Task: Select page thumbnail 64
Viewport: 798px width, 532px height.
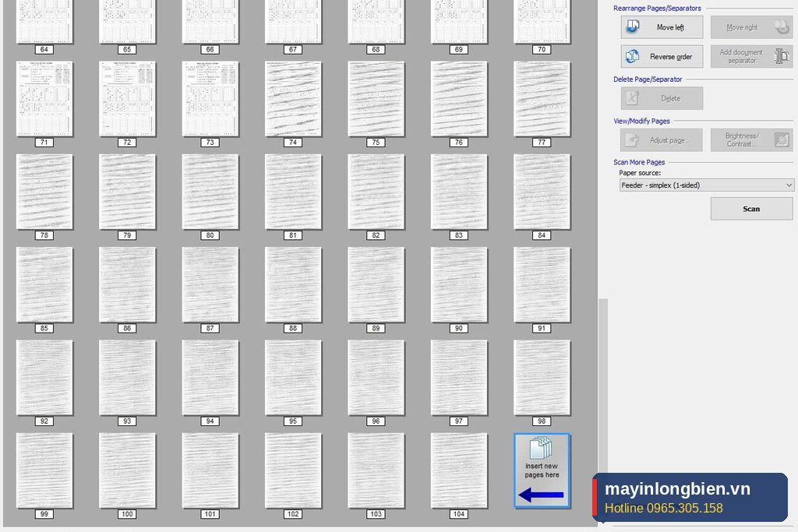Action: coord(44,21)
